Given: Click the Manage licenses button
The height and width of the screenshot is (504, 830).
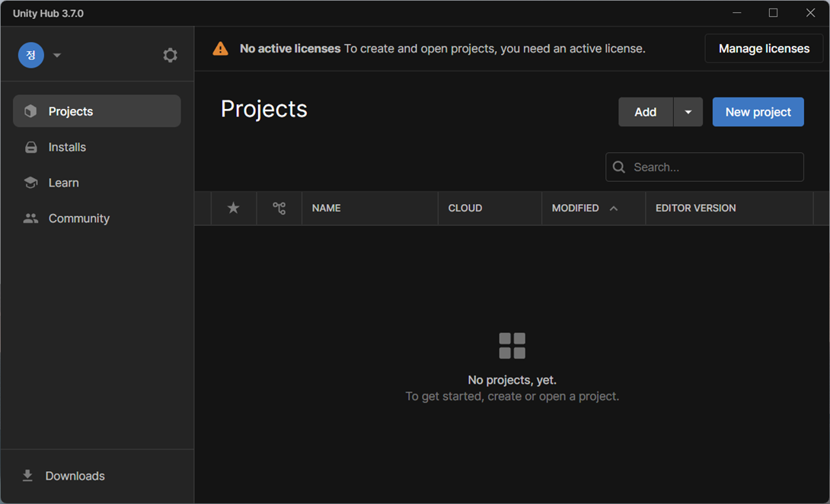Looking at the screenshot, I should point(764,49).
